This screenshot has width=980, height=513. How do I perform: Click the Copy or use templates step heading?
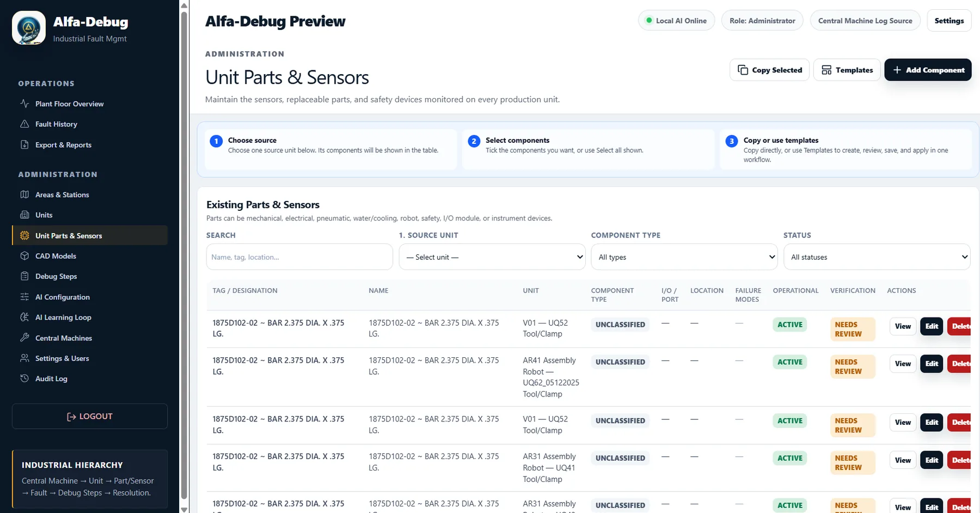pyautogui.click(x=781, y=140)
